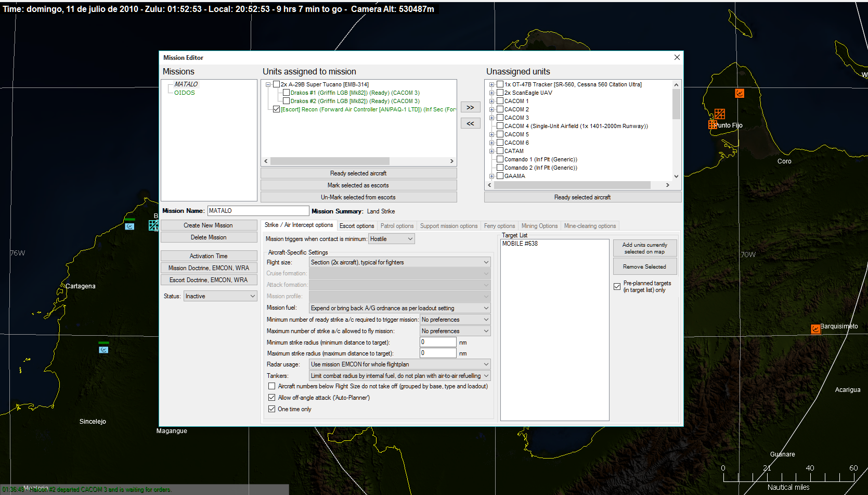868x495 pixels.
Task: Open the Patrol options tab
Action: (x=397, y=226)
